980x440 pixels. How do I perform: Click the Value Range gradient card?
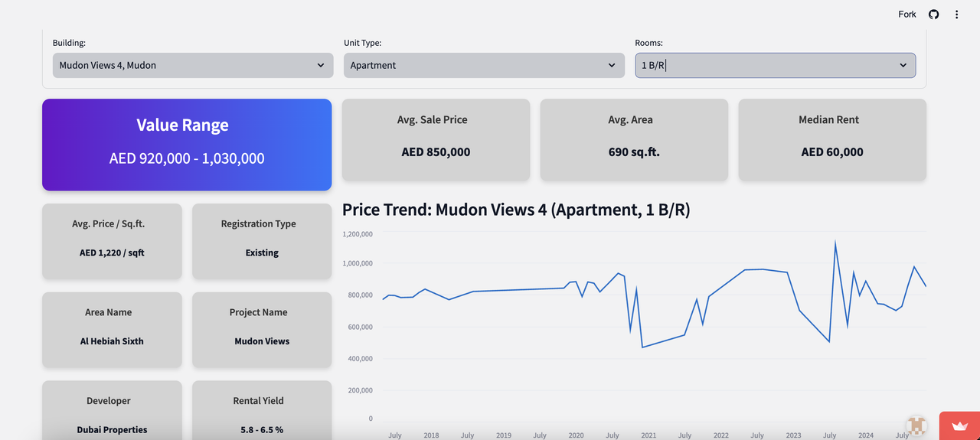pos(187,145)
